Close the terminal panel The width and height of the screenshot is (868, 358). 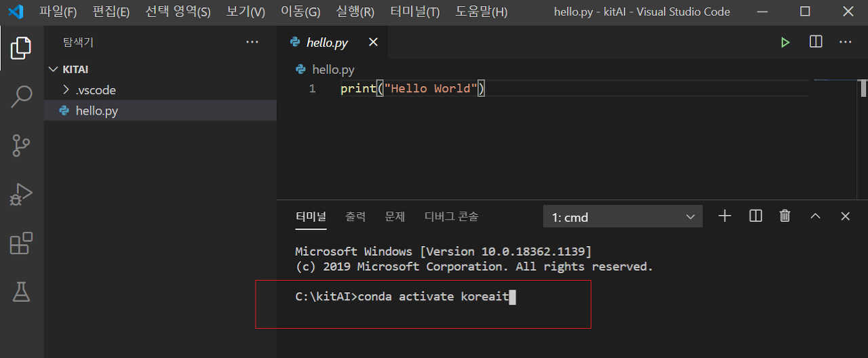pyautogui.click(x=845, y=216)
